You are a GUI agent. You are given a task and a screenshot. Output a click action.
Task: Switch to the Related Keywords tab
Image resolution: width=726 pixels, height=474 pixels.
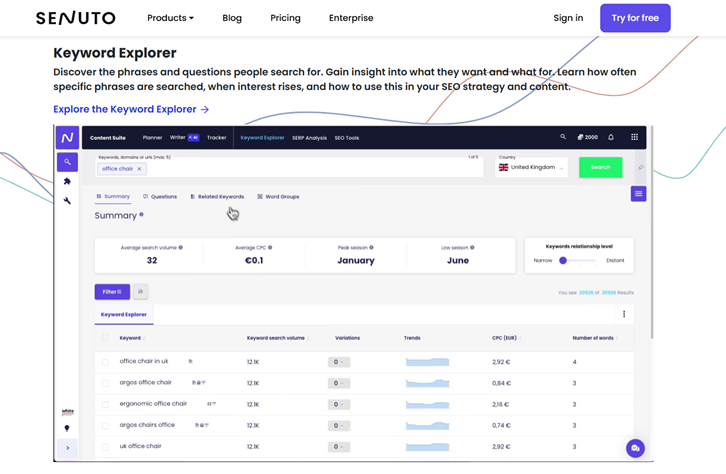(x=217, y=197)
